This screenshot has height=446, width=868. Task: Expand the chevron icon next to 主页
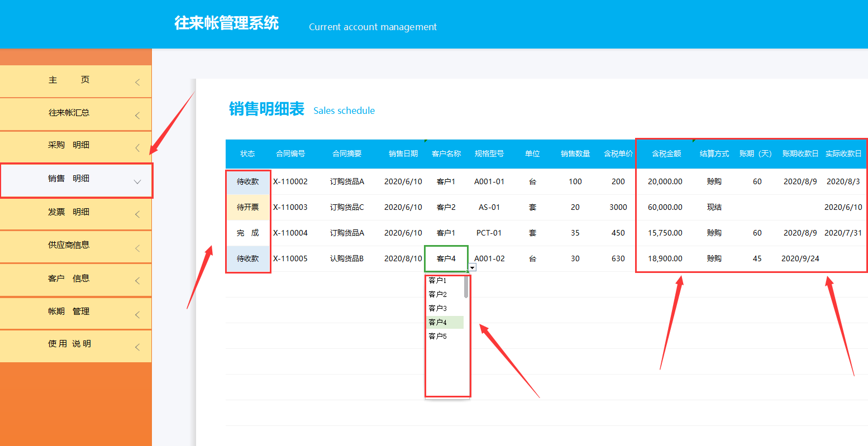pos(137,80)
